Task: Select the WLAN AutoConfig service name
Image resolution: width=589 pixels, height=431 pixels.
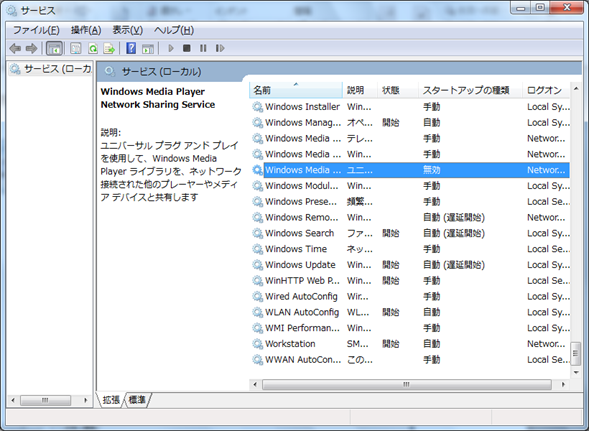Action: pyautogui.click(x=302, y=312)
